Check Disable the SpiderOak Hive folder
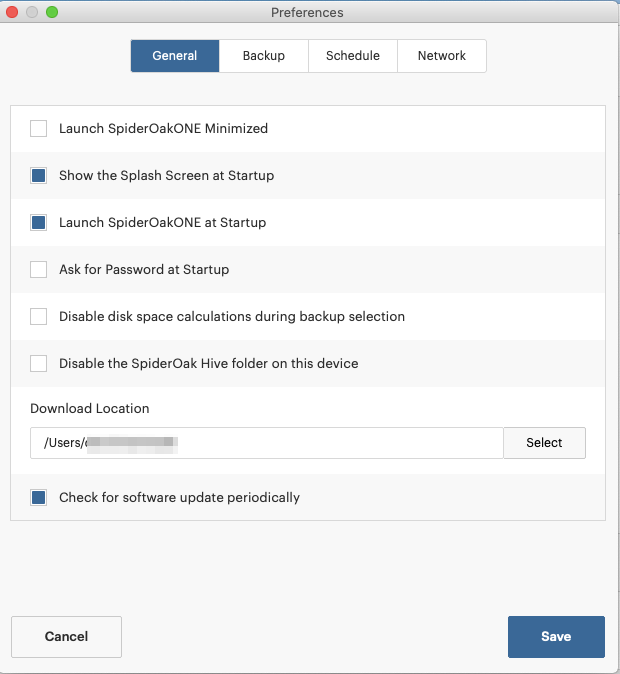 [x=38, y=364]
